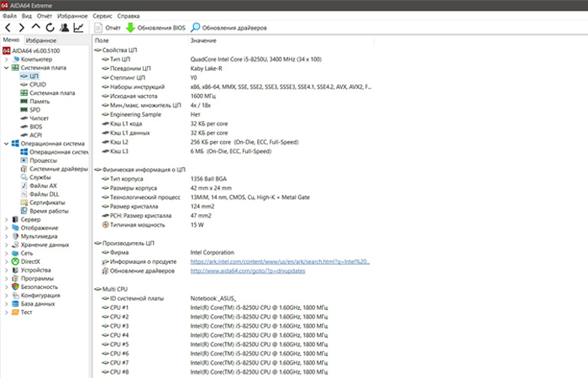
Task: Collapse the Операционная система tree node
Action: 7,144
